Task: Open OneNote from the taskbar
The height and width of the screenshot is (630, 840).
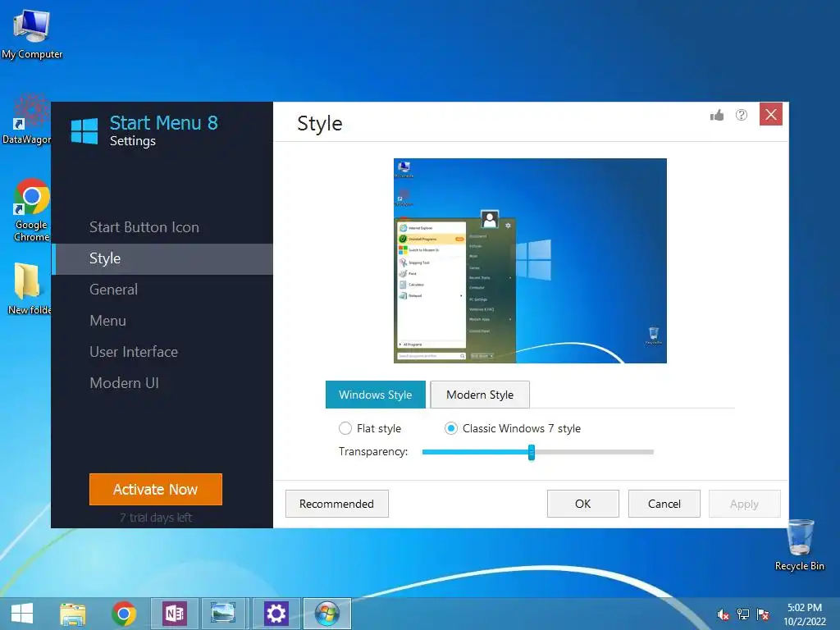Action: click(175, 614)
